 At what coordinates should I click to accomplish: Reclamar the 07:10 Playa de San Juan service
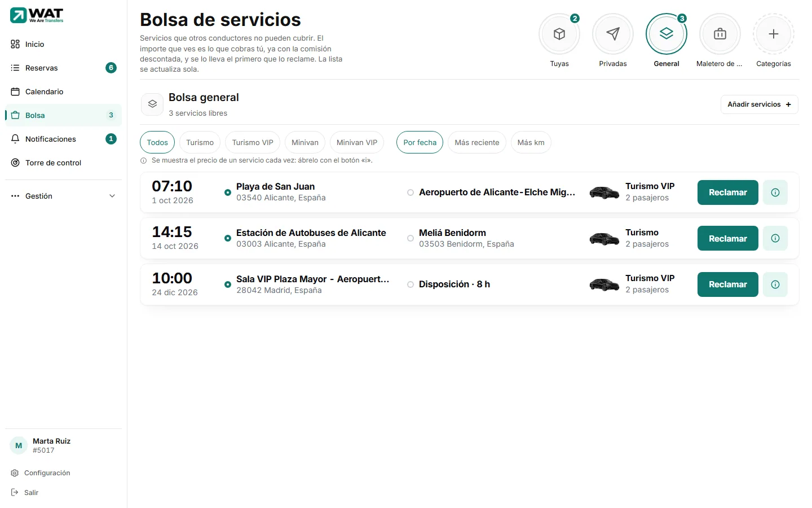728,192
